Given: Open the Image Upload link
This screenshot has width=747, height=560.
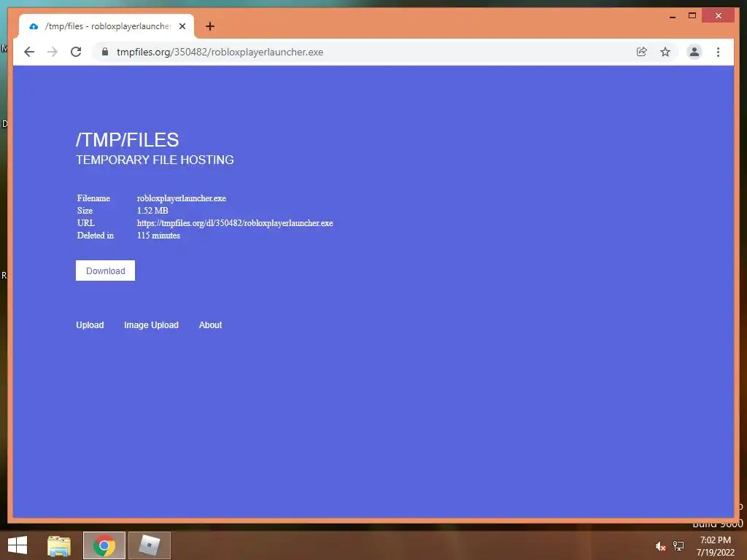Looking at the screenshot, I should point(151,324).
